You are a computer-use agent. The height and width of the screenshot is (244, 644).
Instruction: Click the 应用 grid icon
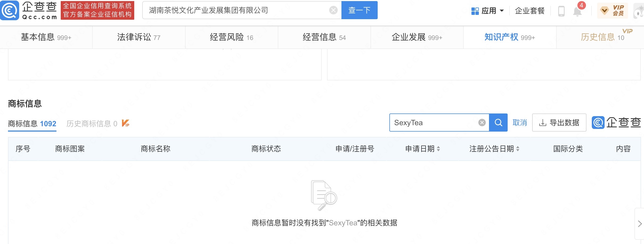475,11
